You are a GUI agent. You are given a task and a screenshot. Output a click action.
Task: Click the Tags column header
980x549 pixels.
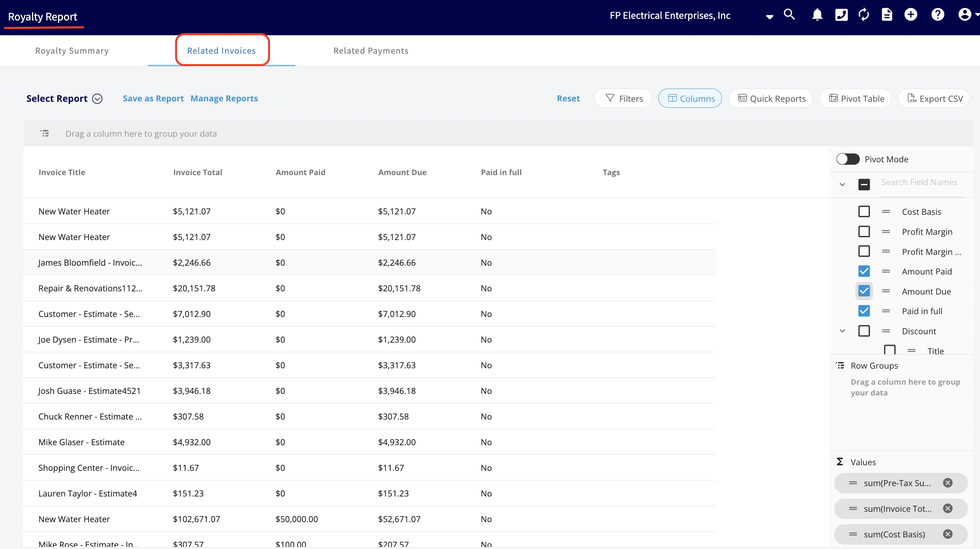pos(611,172)
